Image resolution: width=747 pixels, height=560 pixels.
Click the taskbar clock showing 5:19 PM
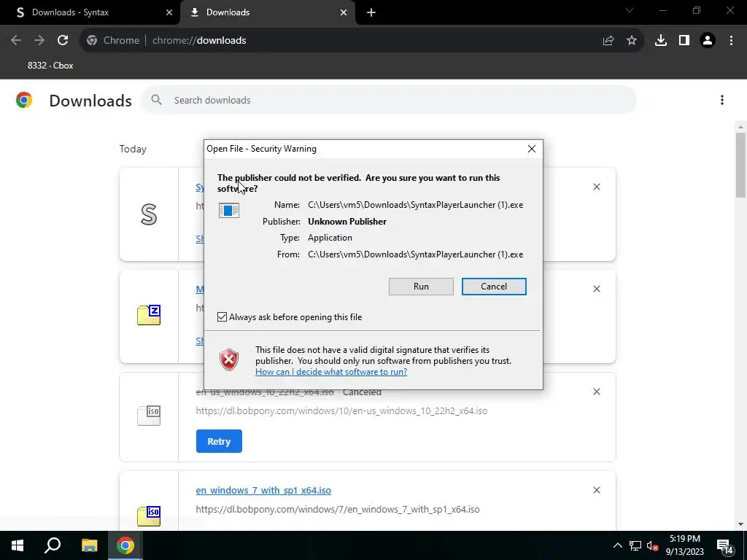[684, 545]
